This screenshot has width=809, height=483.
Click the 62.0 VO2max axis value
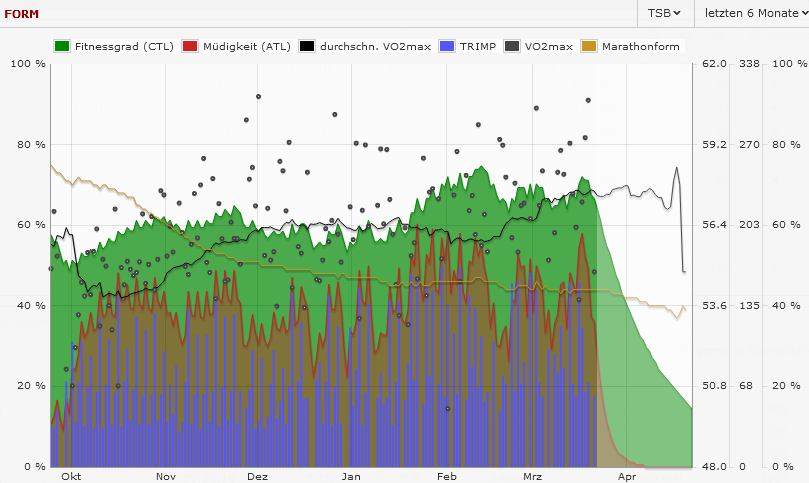(713, 64)
